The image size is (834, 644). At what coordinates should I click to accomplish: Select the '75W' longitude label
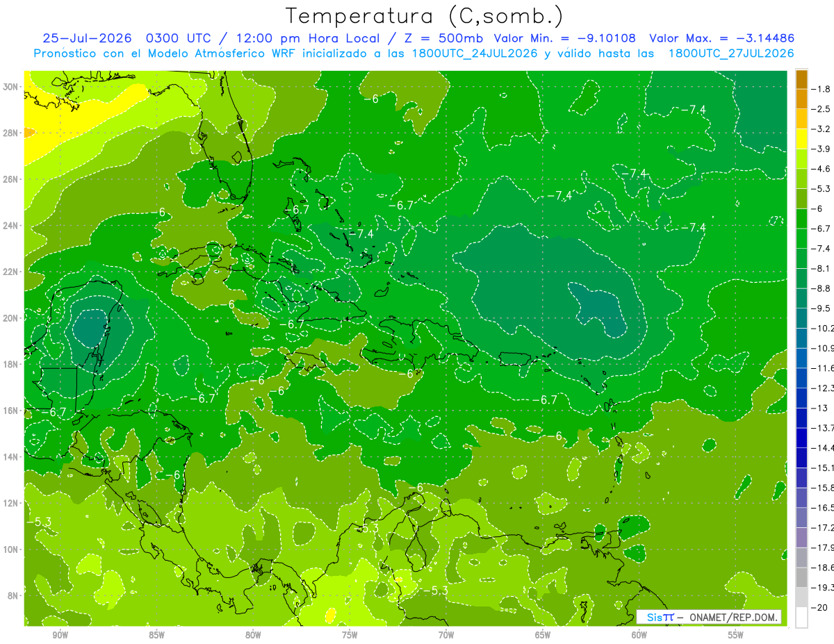pos(350,635)
